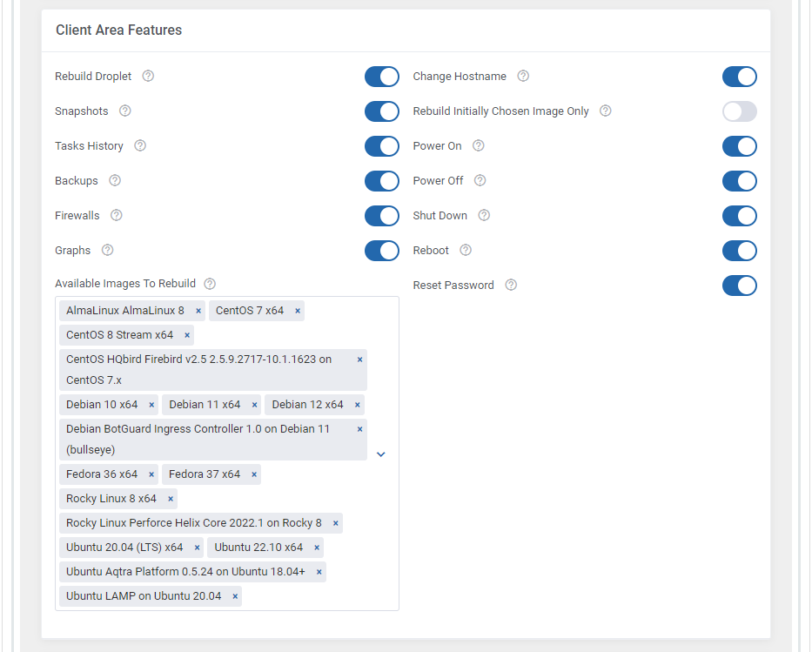This screenshot has height=652, width=812.
Task: Click the Rocky Linux 8 x64 label
Action: [x=111, y=499]
